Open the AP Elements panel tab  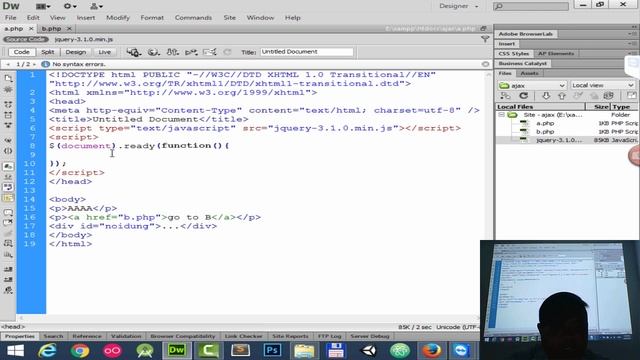click(x=556, y=53)
